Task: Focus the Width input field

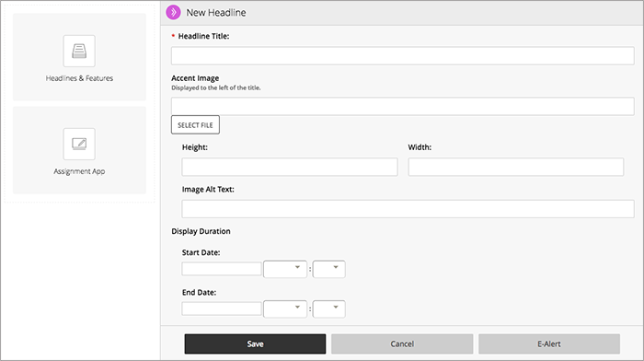Action: tap(516, 167)
